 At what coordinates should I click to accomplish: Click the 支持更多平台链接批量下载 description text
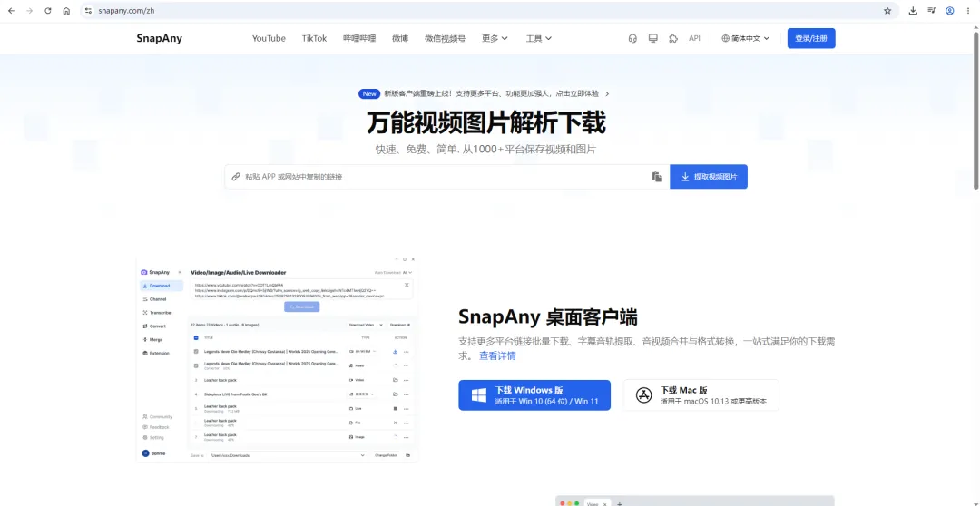(647, 348)
